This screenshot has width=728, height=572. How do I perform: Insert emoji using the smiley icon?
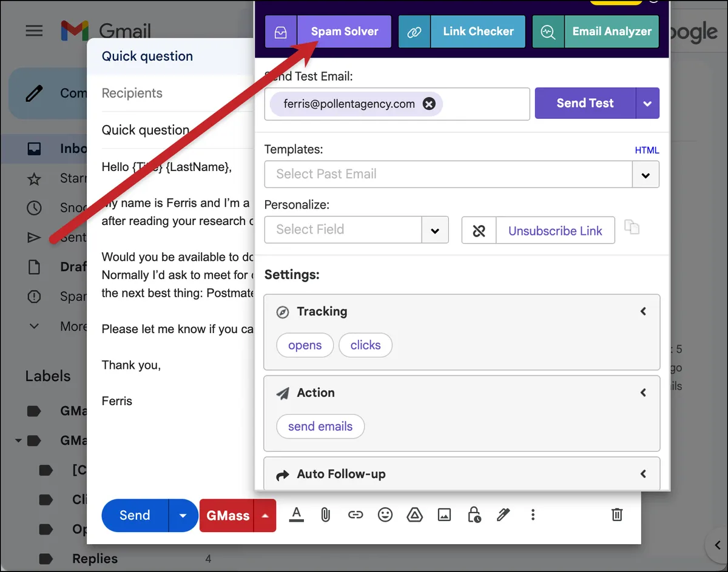[385, 515]
